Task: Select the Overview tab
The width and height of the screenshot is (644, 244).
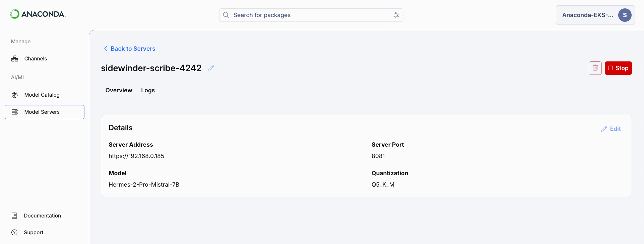Action: point(119,90)
